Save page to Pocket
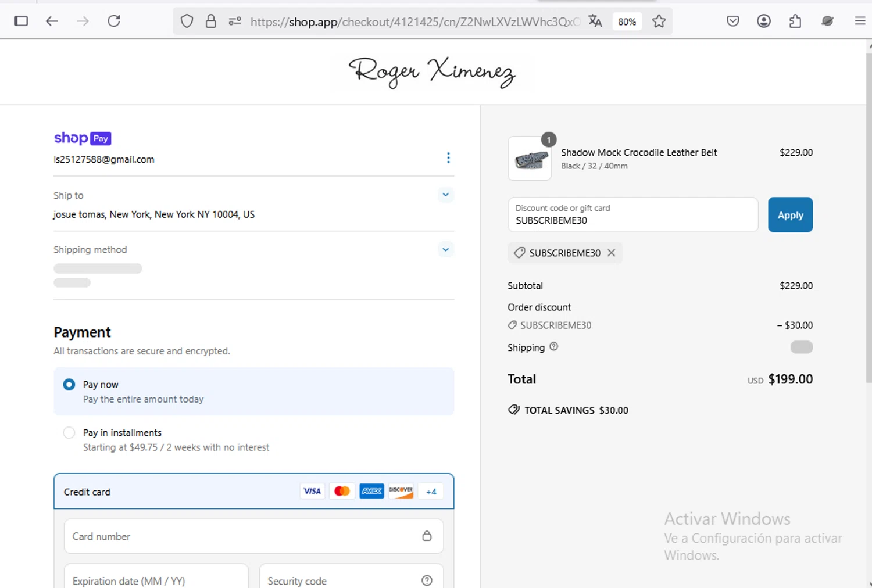 733,21
